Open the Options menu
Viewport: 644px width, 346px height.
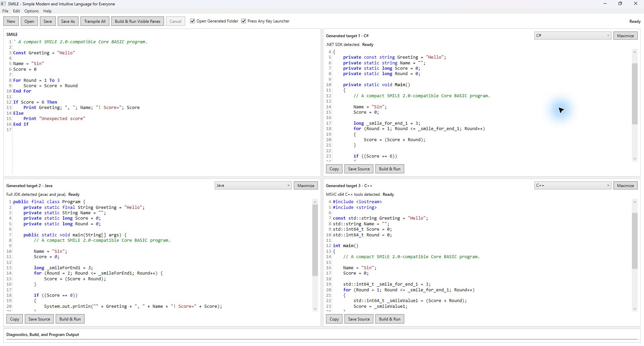32,11
